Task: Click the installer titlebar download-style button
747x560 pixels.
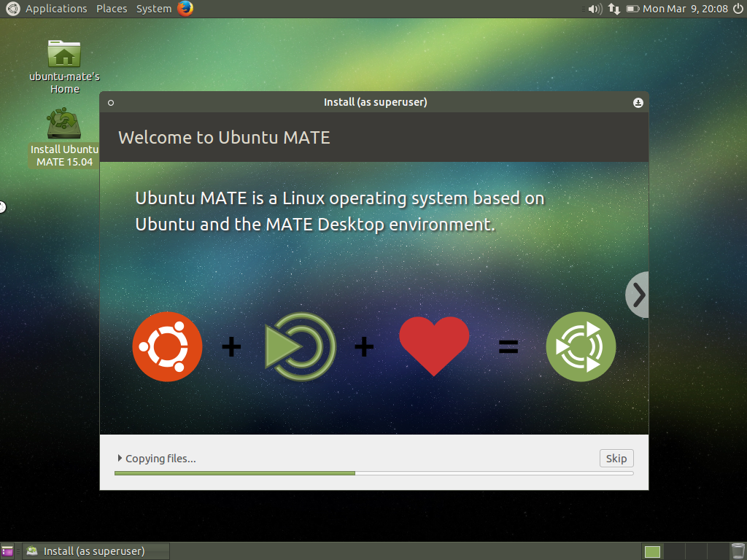Action: pyautogui.click(x=638, y=102)
